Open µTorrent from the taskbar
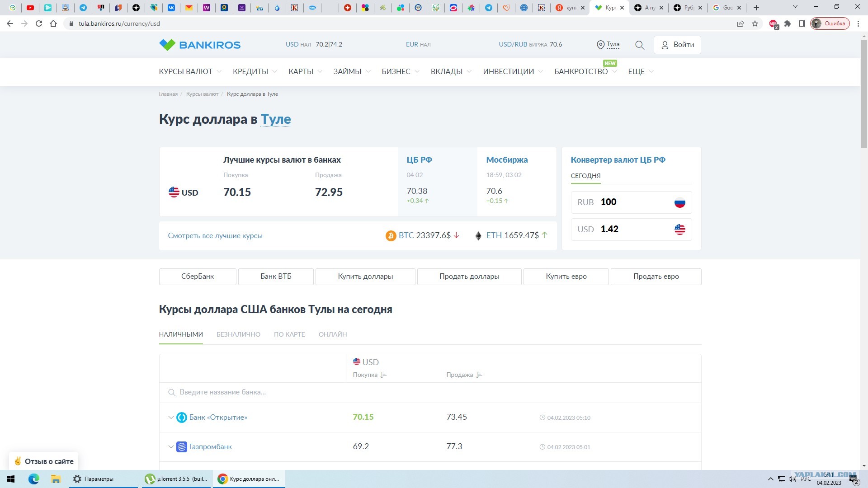This screenshot has height=488, width=868. (177, 479)
